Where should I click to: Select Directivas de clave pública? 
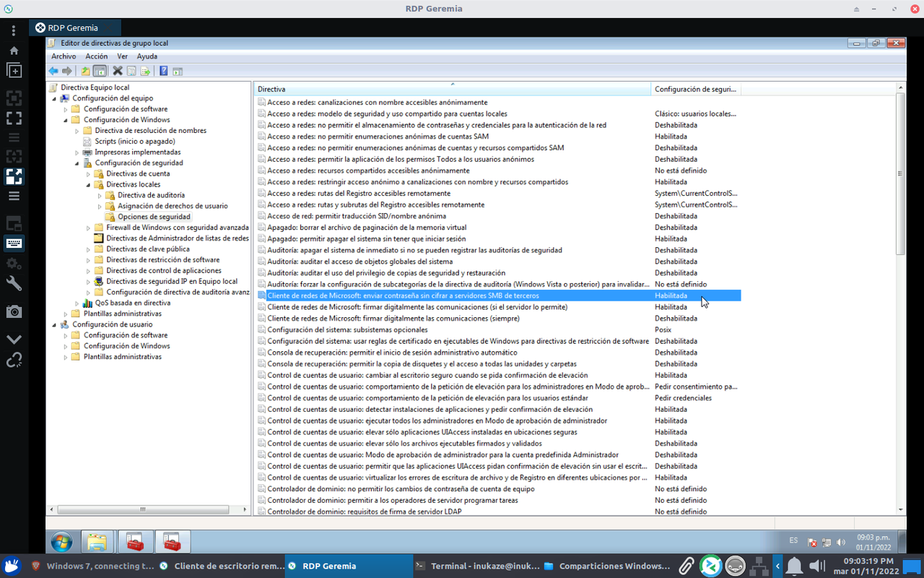tap(148, 249)
